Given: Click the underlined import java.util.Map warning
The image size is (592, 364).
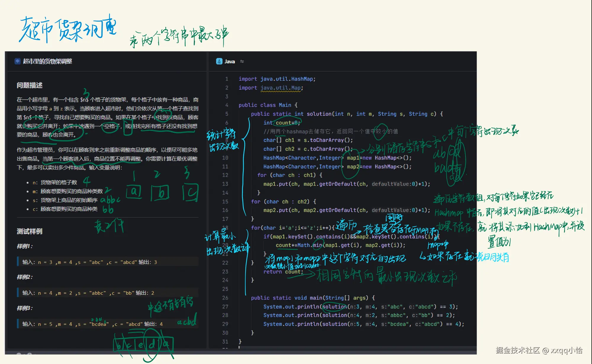Looking at the screenshot, I should (280, 88).
